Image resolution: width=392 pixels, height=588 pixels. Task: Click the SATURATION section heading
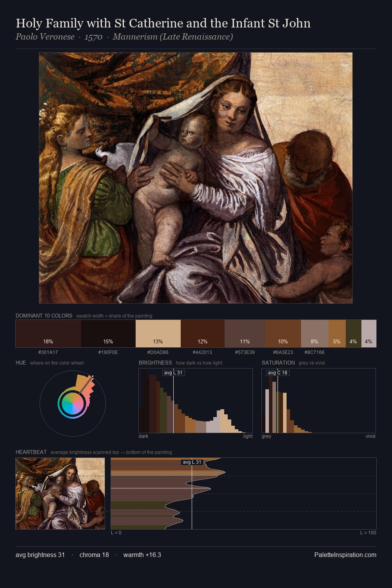[x=278, y=363]
